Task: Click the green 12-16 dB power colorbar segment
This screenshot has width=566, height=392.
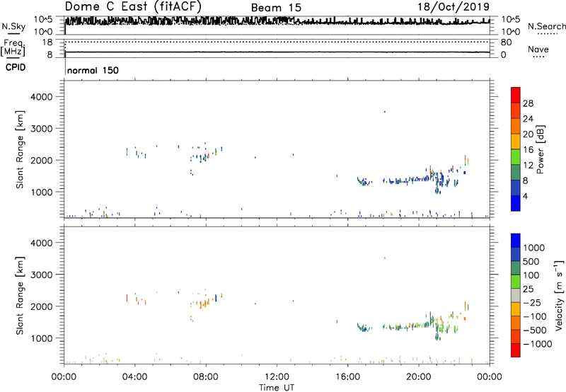Action: click(516, 157)
